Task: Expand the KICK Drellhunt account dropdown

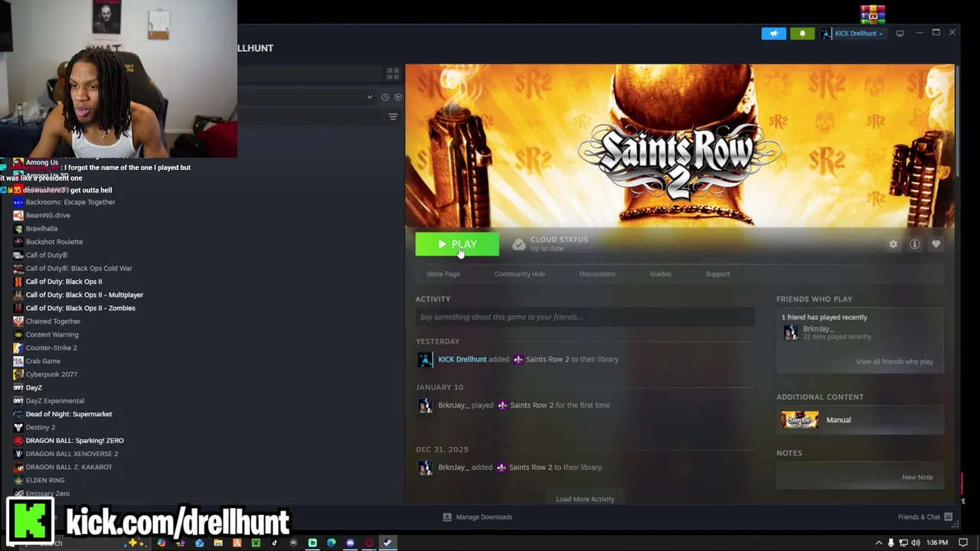Action: [x=852, y=34]
